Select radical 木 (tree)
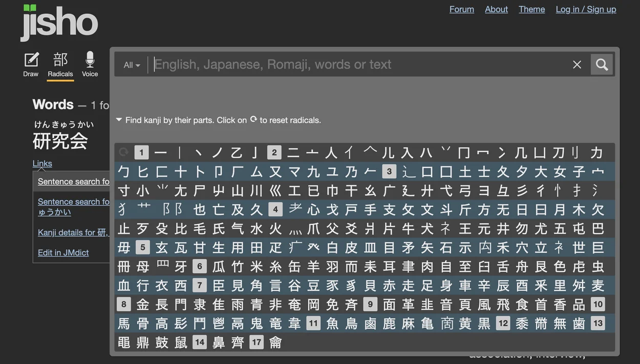The width and height of the screenshot is (640, 364). coord(579,209)
